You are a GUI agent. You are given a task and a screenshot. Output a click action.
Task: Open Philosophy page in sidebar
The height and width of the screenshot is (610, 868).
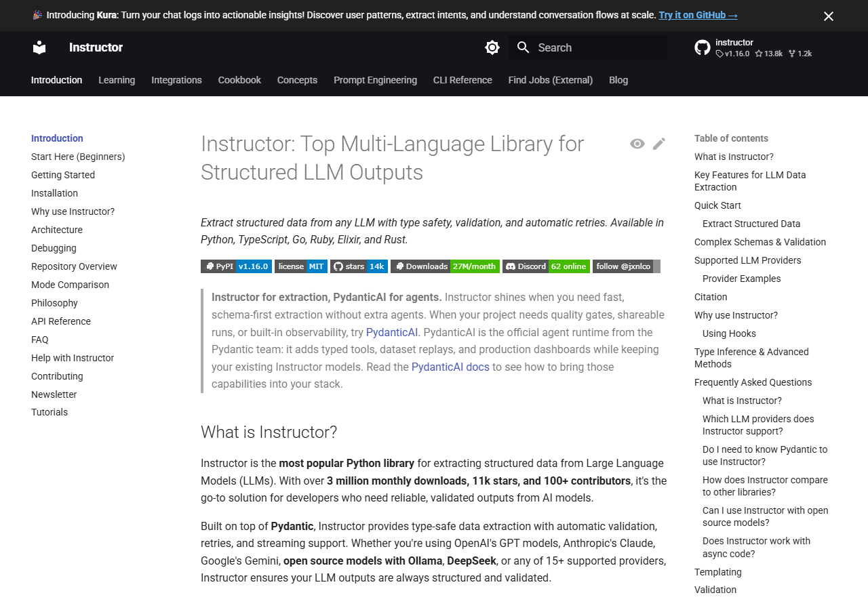coord(54,303)
